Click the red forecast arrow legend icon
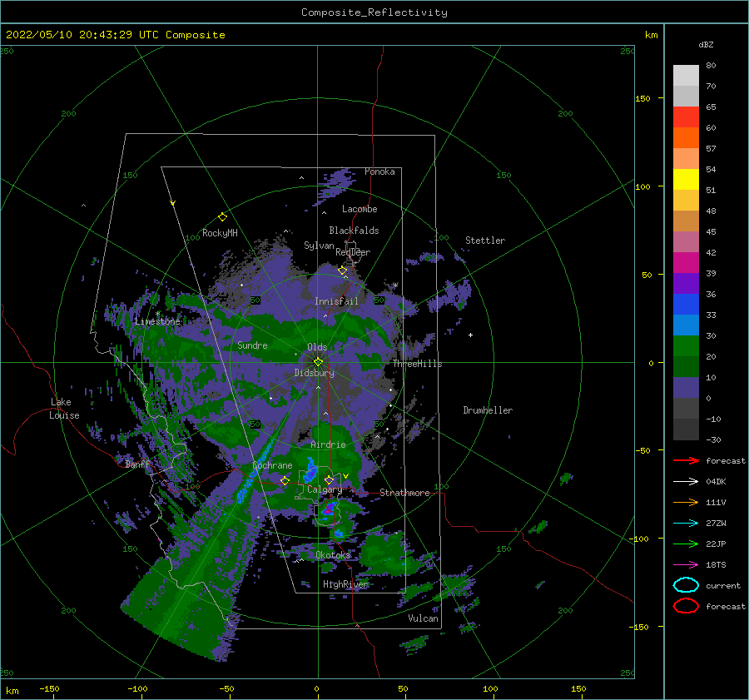 (x=686, y=460)
